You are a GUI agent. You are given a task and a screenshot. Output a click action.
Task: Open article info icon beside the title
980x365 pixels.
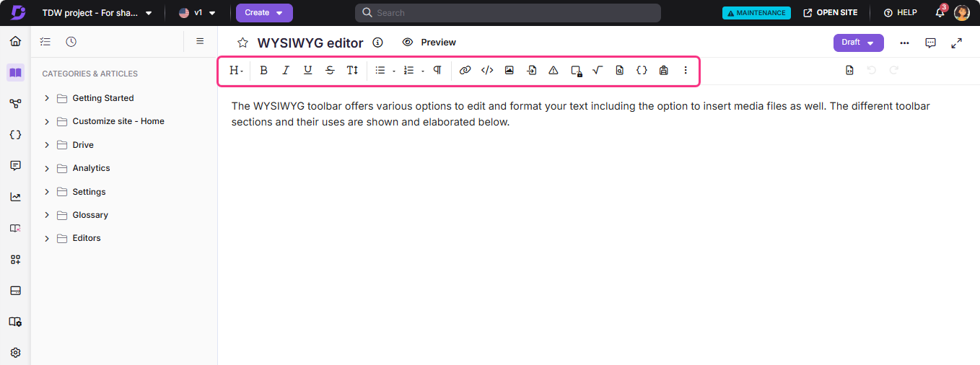[x=377, y=43]
